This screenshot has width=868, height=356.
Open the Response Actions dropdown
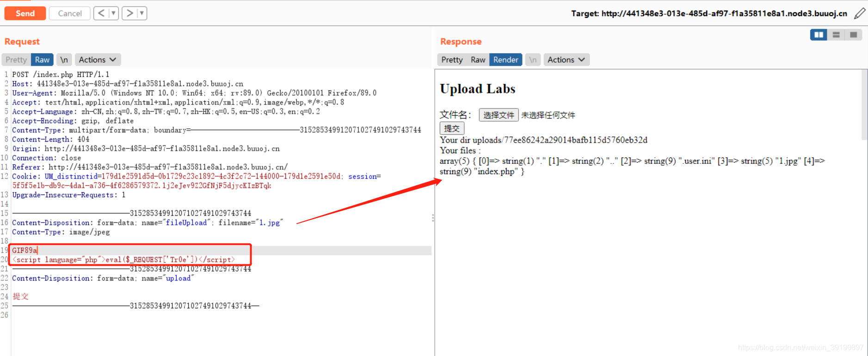point(566,60)
